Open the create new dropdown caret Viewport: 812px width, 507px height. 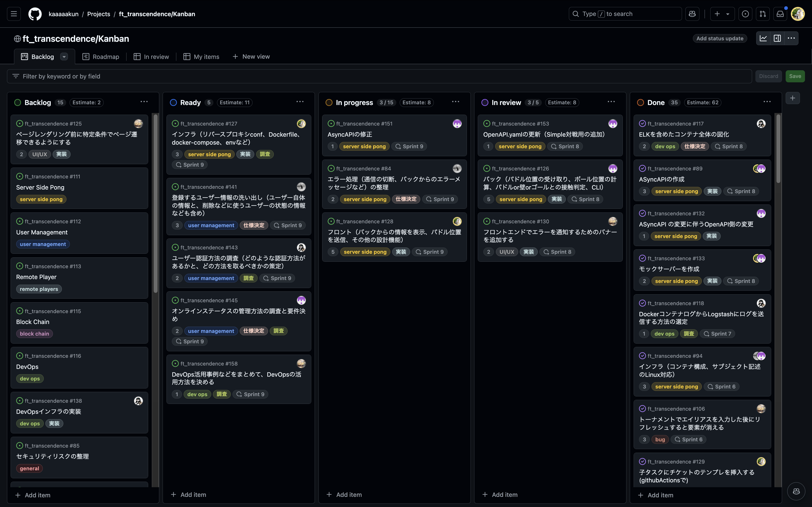click(x=728, y=14)
